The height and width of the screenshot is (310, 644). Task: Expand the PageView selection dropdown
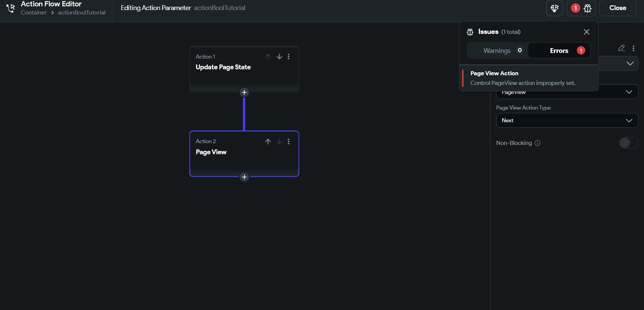(629, 92)
